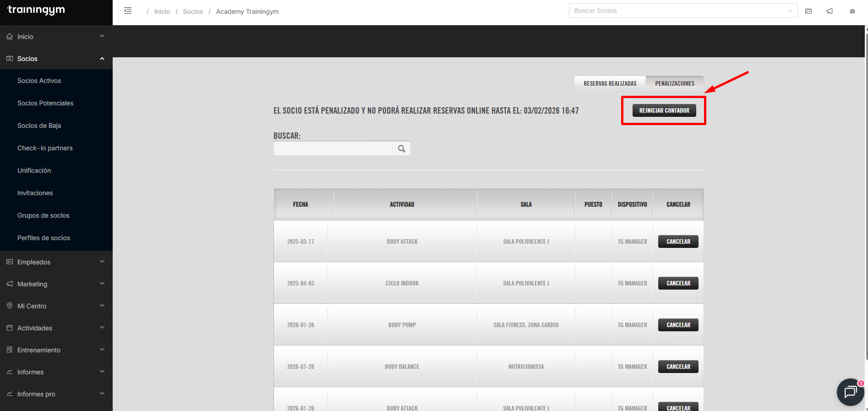Open Socios Activos in the sidebar
The image size is (868, 411).
(39, 81)
